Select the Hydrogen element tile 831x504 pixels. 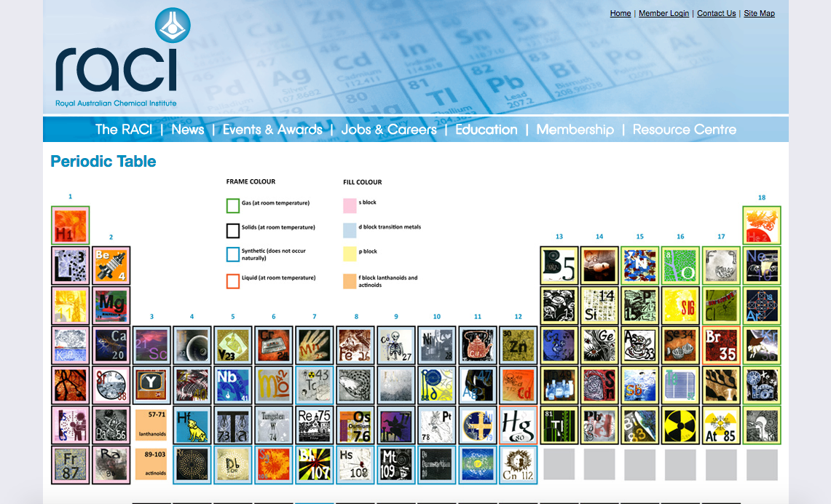[70, 225]
